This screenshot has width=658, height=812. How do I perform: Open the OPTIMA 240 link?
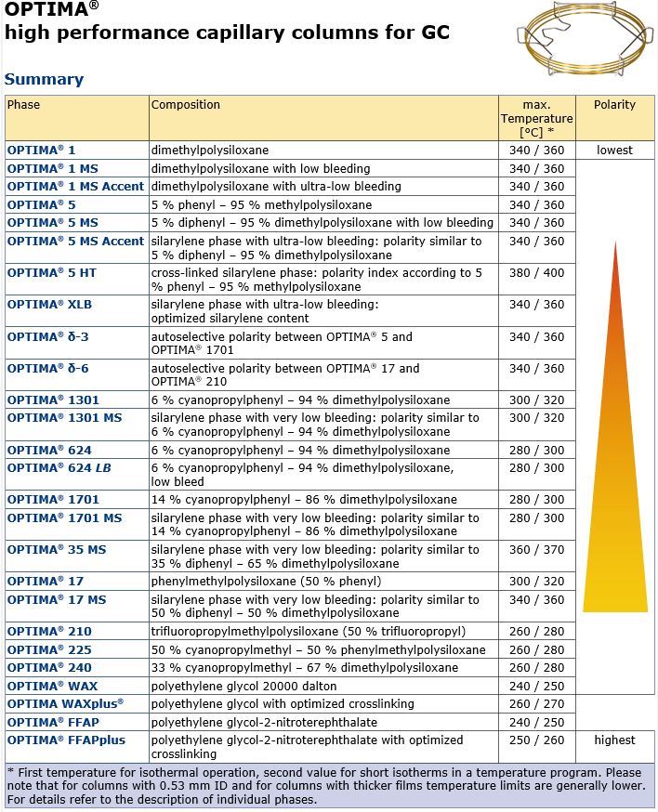pos(50,668)
